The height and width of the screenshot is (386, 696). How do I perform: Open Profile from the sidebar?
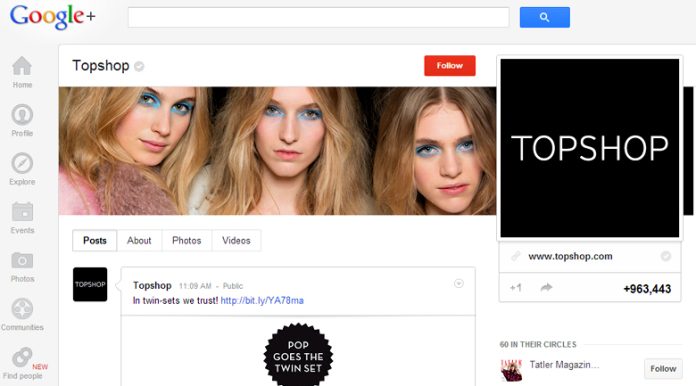(x=22, y=121)
